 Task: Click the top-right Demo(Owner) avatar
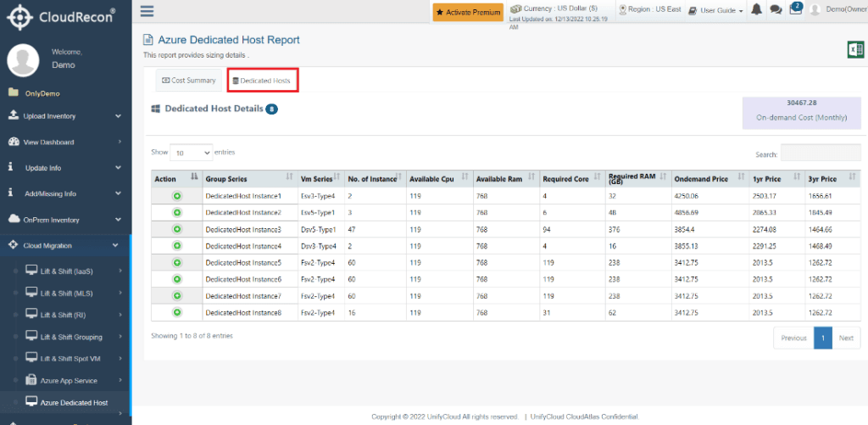(815, 10)
